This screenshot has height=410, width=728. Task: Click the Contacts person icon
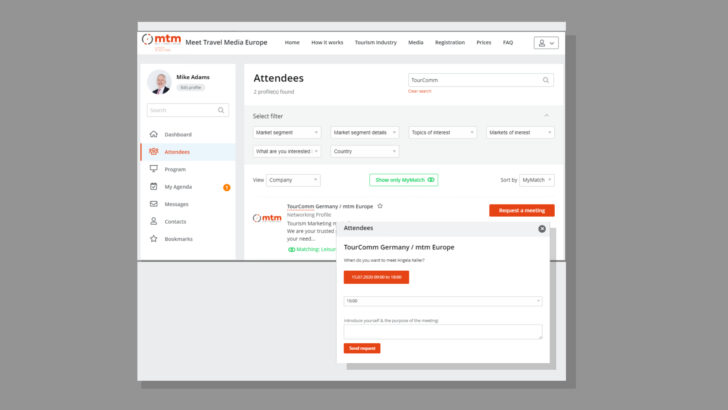click(x=153, y=221)
